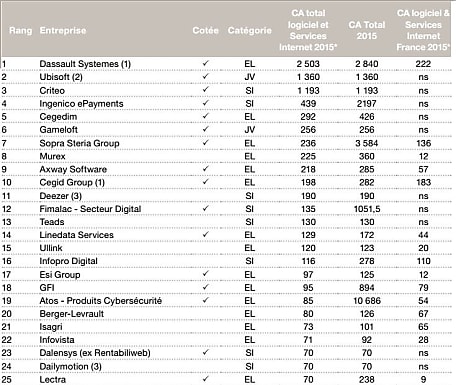Image resolution: width=456 pixels, height=385 pixels.
Task: Select the CA Total 2015 header
Action: (367, 30)
